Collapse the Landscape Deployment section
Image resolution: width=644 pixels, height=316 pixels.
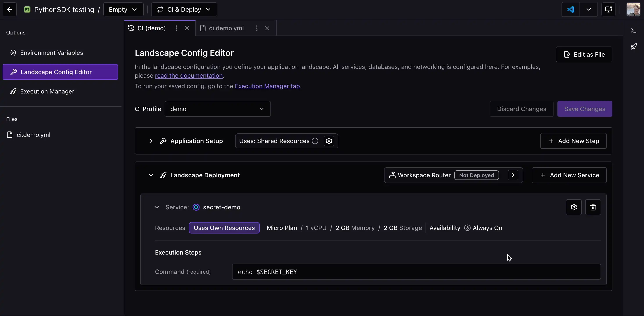pyautogui.click(x=150, y=175)
